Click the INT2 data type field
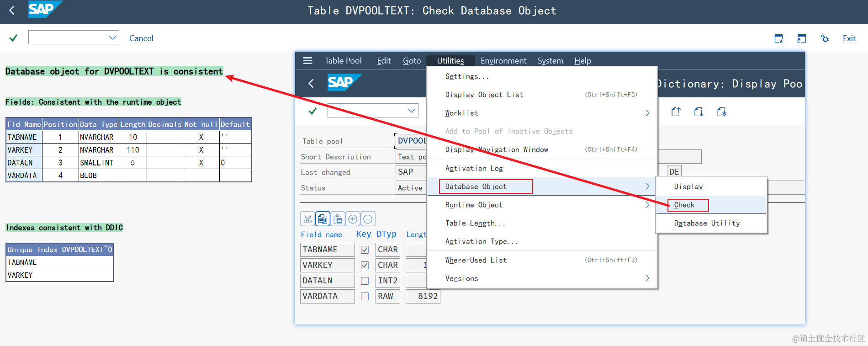Screen dimensions: 868x346 (x=388, y=281)
